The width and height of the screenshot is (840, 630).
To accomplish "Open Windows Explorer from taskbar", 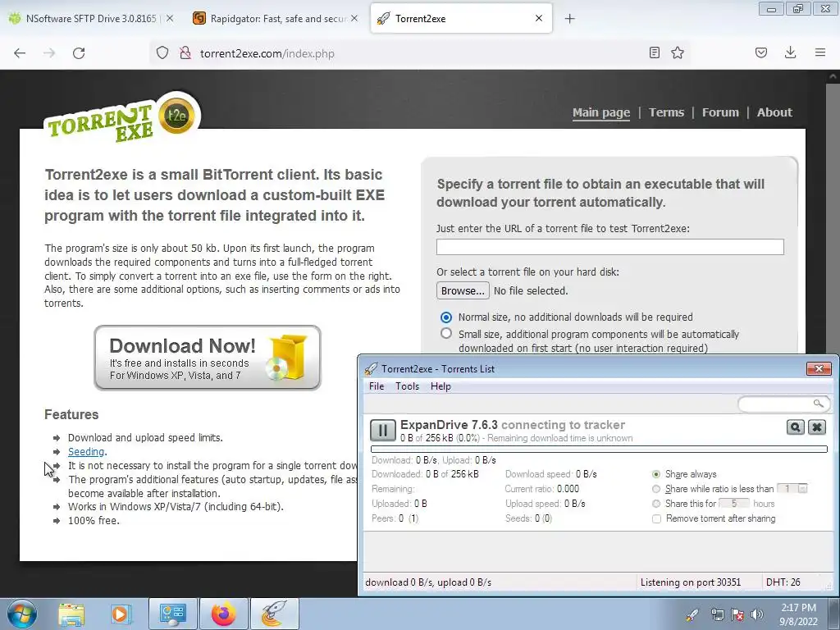I will coord(71,614).
